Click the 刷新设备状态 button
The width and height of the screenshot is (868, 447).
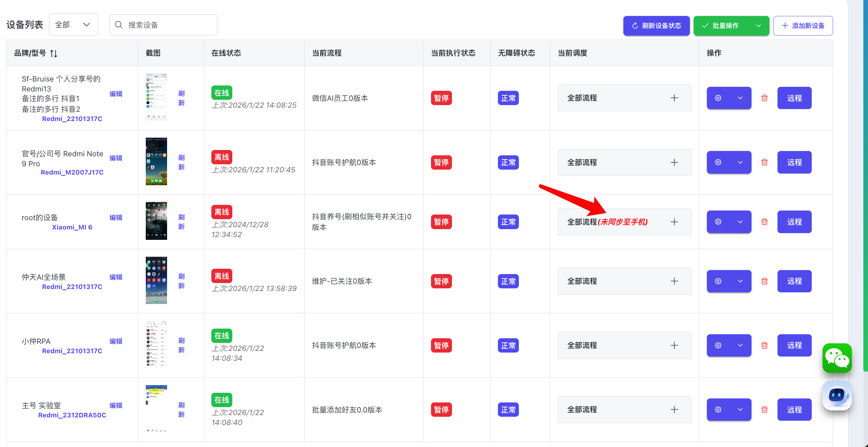(656, 26)
